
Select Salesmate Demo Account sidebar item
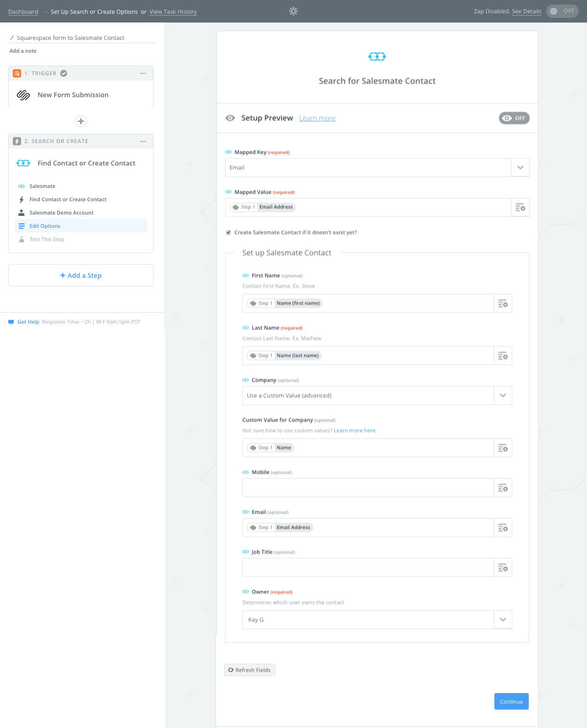[61, 213]
